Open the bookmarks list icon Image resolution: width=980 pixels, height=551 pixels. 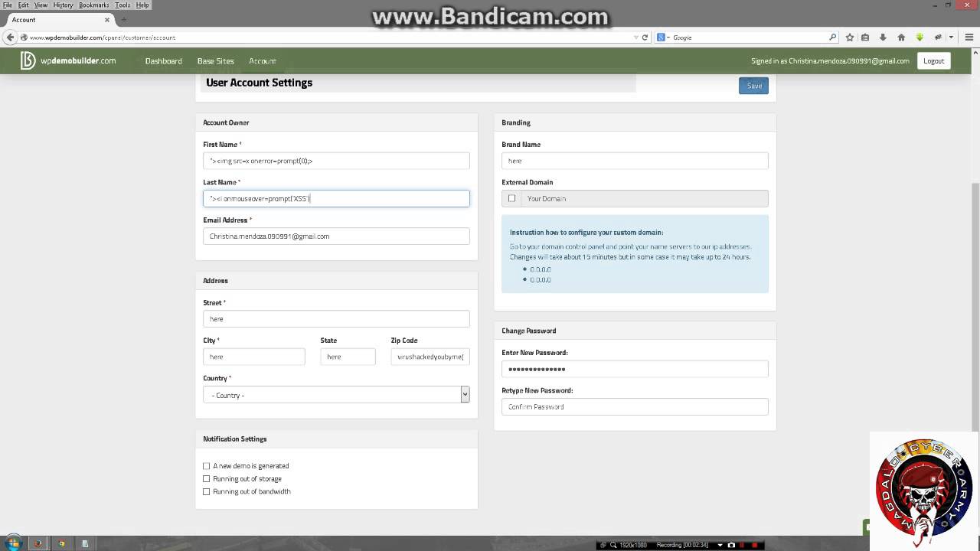pos(865,37)
